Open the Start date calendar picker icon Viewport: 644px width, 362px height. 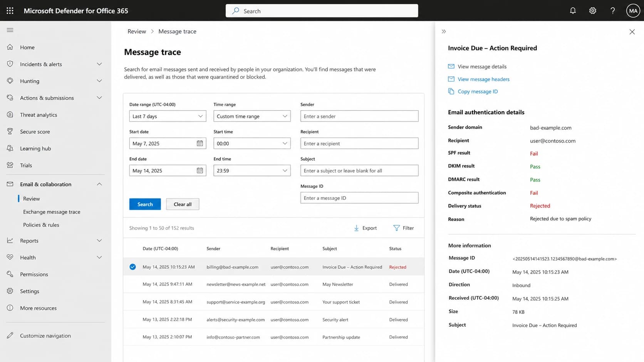pos(200,143)
